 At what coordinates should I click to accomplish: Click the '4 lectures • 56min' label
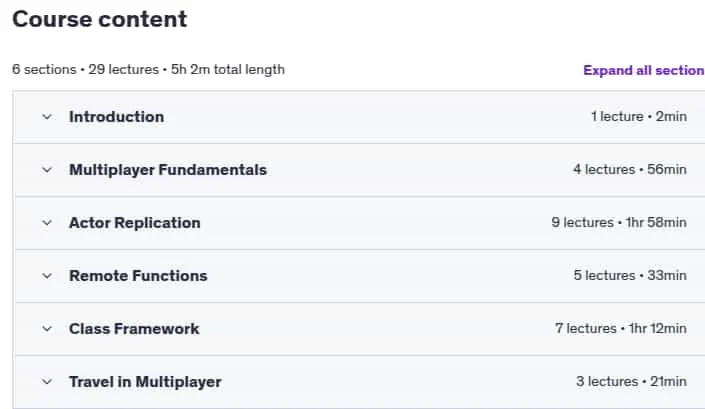tap(630, 169)
